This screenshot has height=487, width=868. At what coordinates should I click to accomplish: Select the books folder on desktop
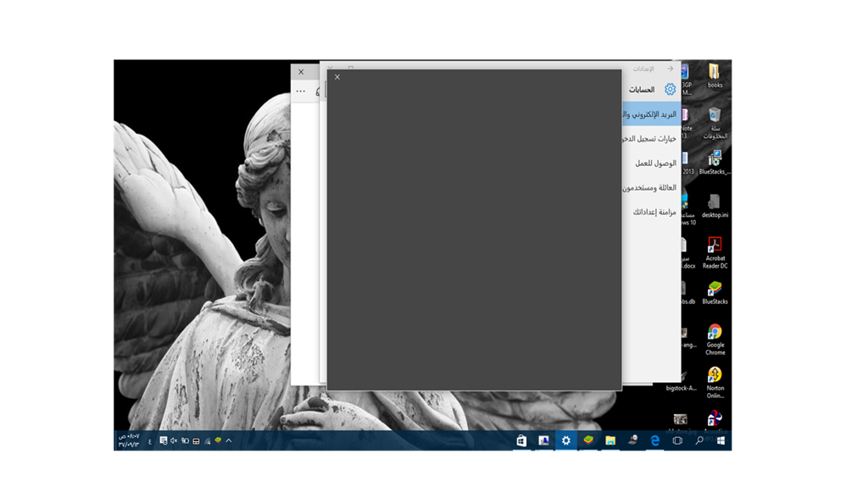715,75
